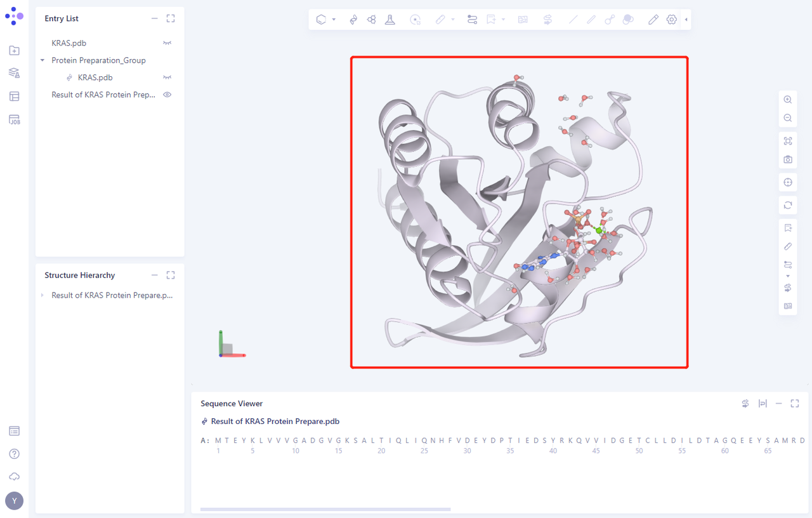Hide Result of KRAS Protein Prepare entry
This screenshot has width=812, height=518.
click(x=167, y=95)
